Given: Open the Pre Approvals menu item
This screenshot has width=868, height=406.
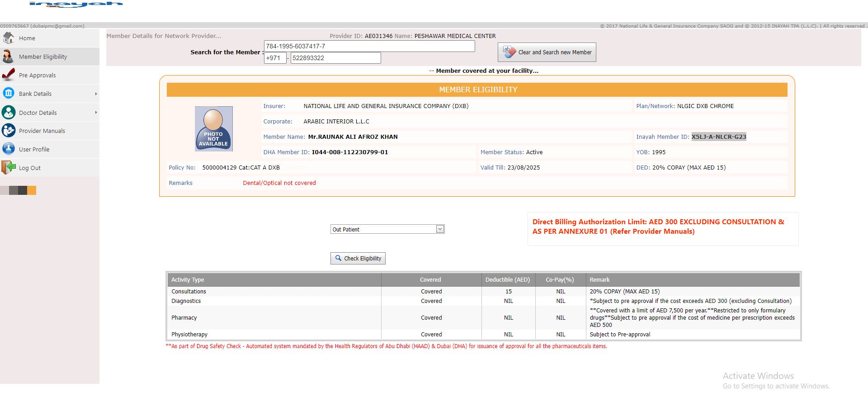Looking at the screenshot, I should point(38,76).
